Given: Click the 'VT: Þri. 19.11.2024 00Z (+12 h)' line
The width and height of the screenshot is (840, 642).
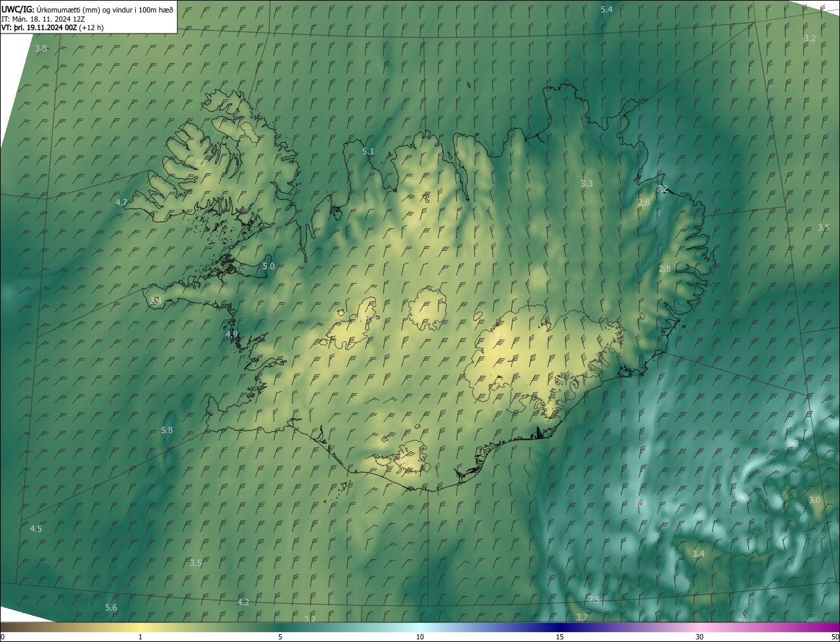Looking at the screenshot, I should 52,28.
